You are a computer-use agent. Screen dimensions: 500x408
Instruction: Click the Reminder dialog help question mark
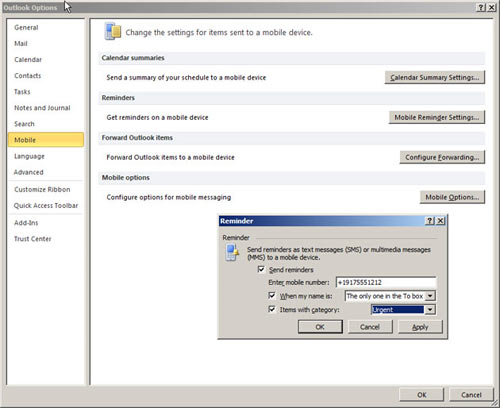coord(430,221)
